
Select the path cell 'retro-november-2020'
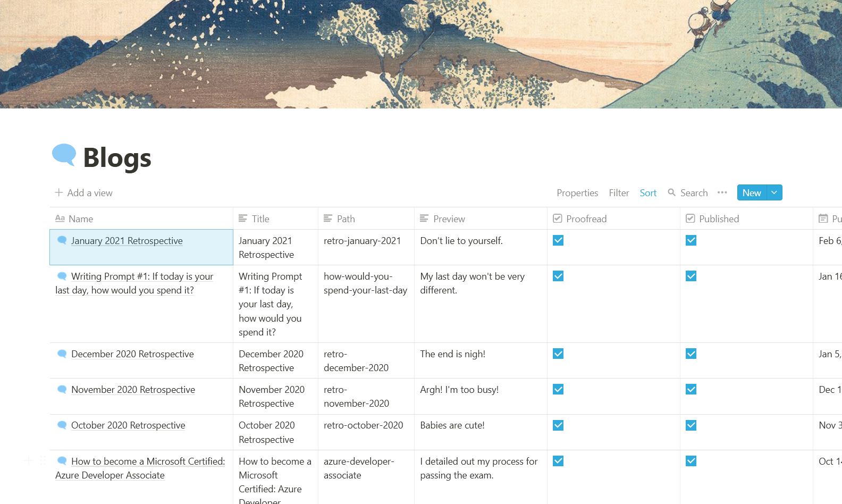(x=366, y=396)
